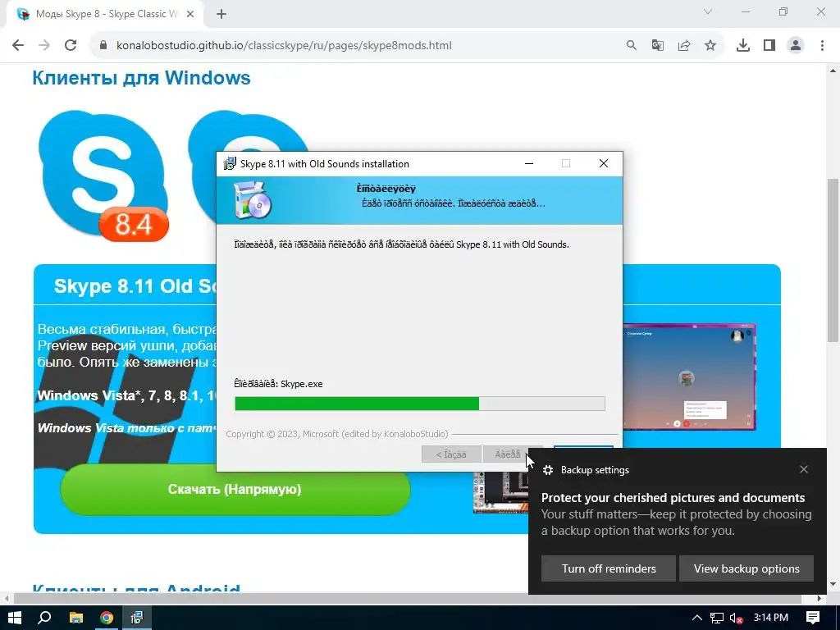The image size is (840, 630).
Task: Go back in Chrome browser
Action: [x=18, y=46]
